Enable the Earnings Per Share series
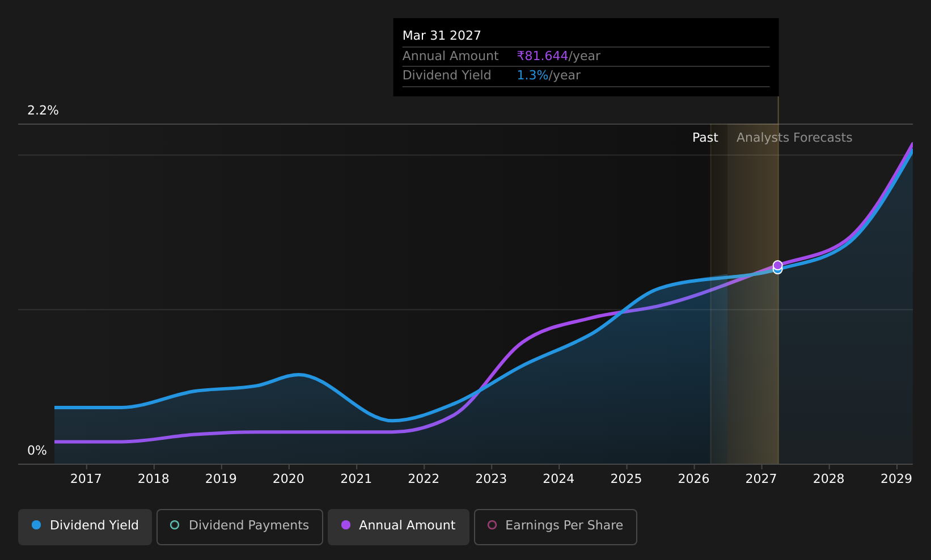Viewport: 931px width, 560px height. 556,527
